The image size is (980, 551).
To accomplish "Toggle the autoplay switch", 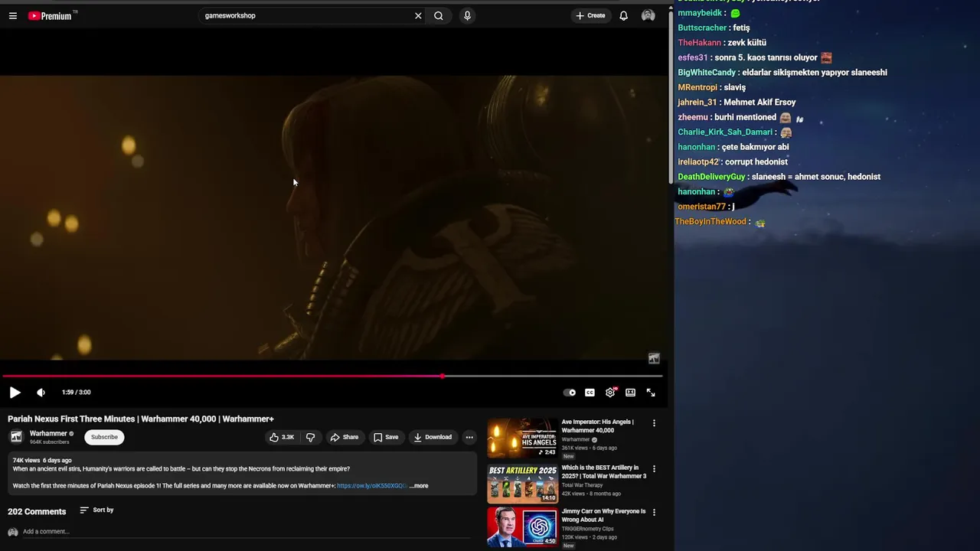I will [570, 393].
